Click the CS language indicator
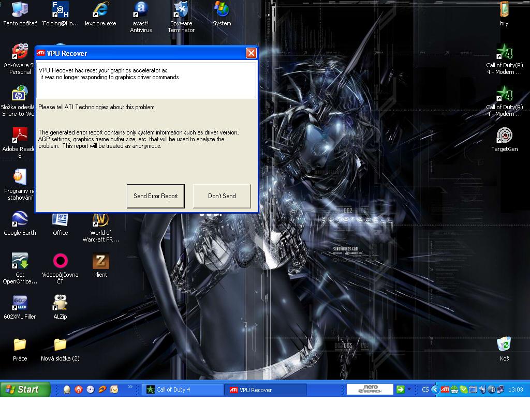The width and height of the screenshot is (530, 420). (x=425, y=389)
